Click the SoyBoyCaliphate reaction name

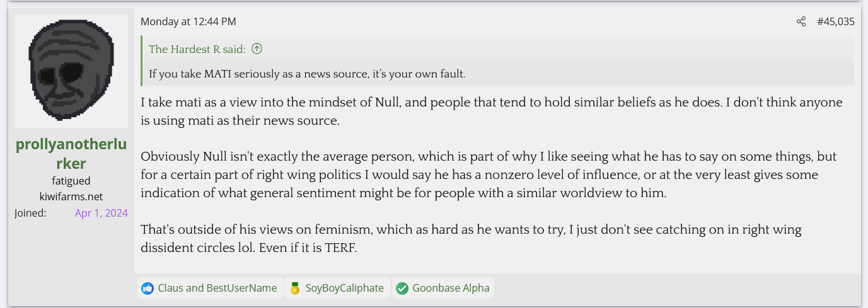point(344,288)
